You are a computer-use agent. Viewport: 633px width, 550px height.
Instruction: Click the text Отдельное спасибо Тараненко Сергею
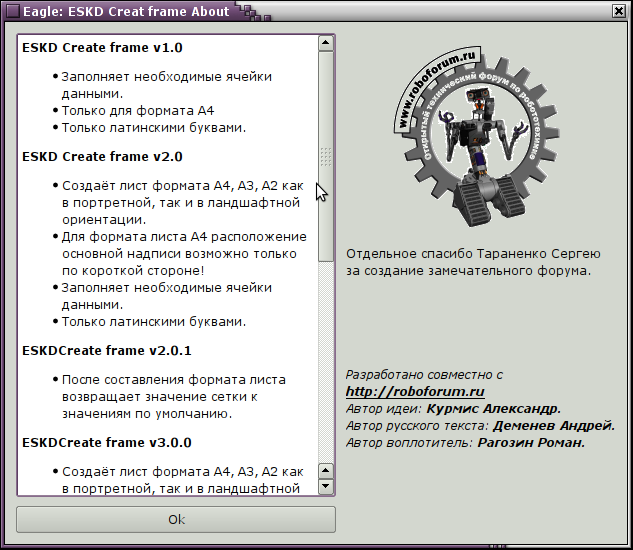click(473, 254)
